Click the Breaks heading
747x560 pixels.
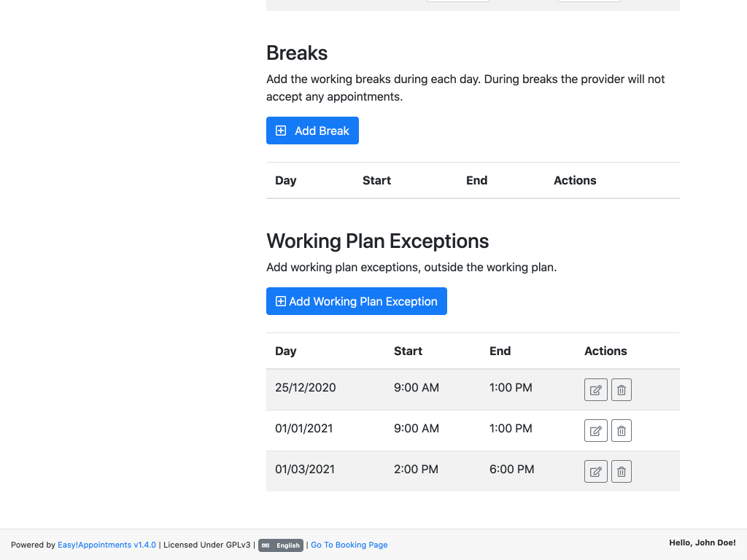pos(297,52)
